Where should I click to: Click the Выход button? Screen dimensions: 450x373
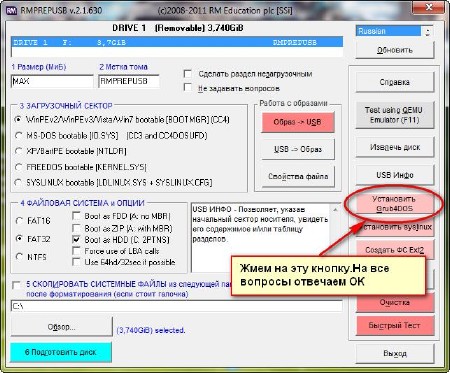tap(395, 353)
